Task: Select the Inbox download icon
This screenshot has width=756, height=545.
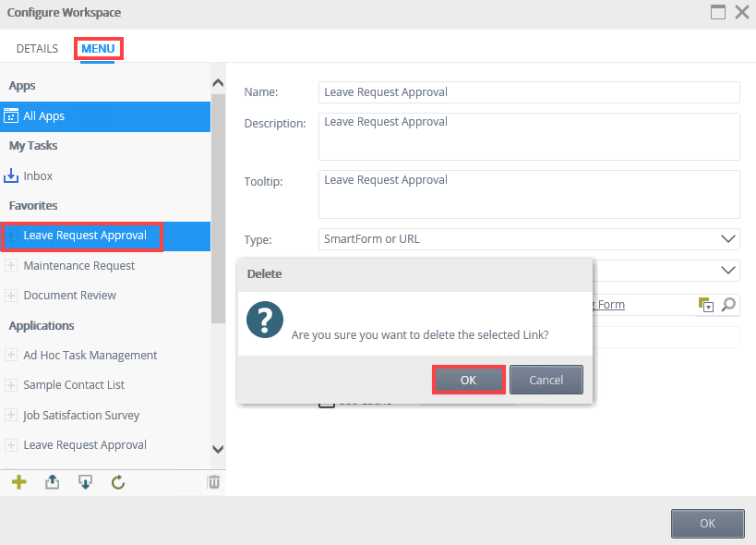Action: pos(11,176)
